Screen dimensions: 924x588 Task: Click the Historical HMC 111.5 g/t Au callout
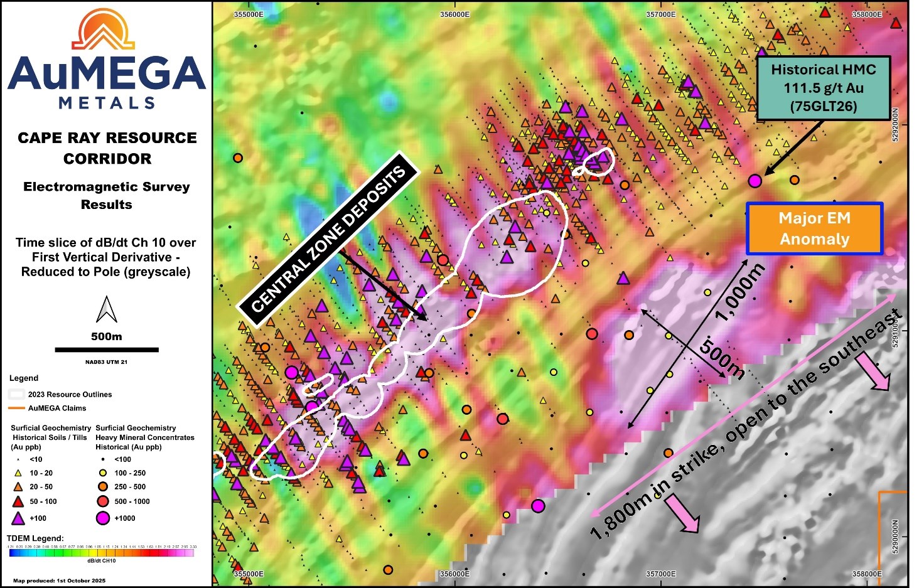823,88
